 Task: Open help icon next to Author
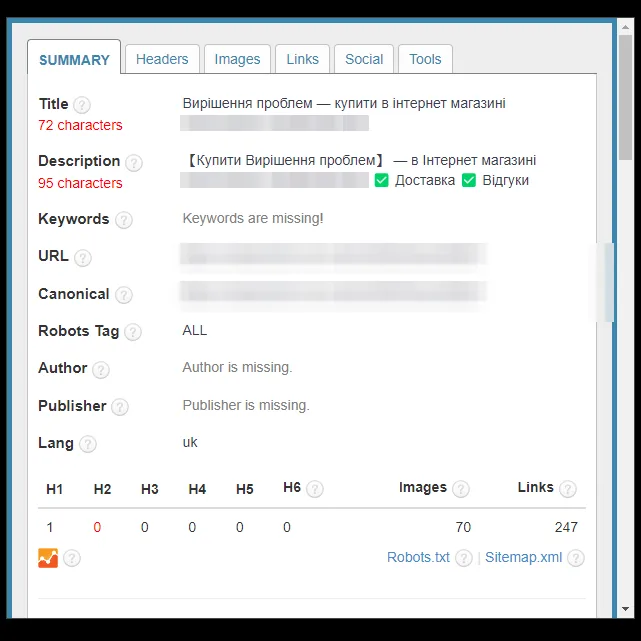(x=101, y=370)
